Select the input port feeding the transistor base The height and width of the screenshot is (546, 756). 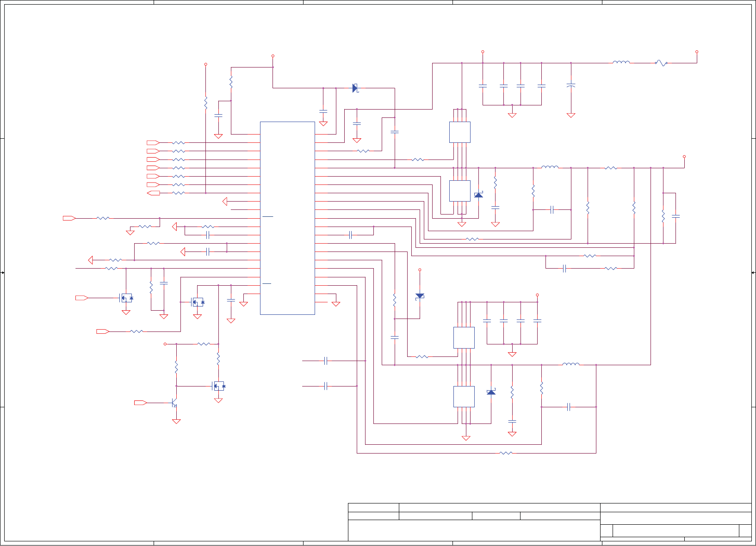[x=141, y=403]
